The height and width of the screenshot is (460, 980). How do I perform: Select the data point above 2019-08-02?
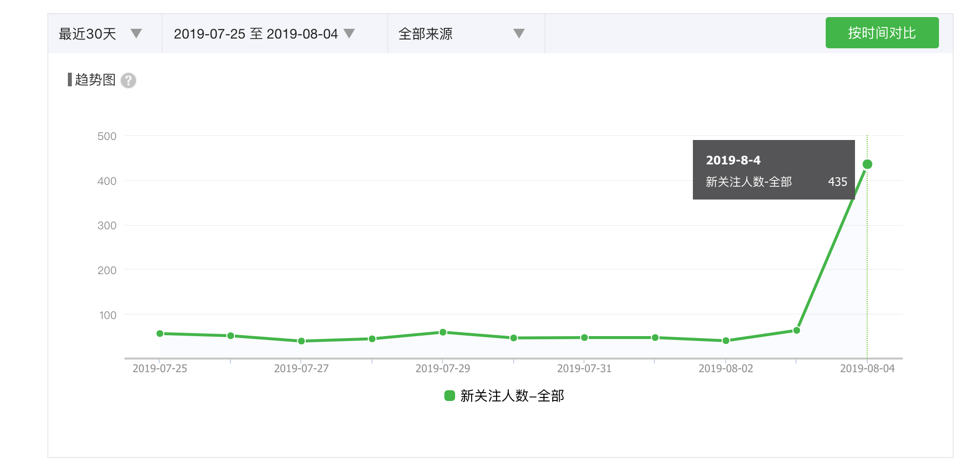[x=726, y=340]
